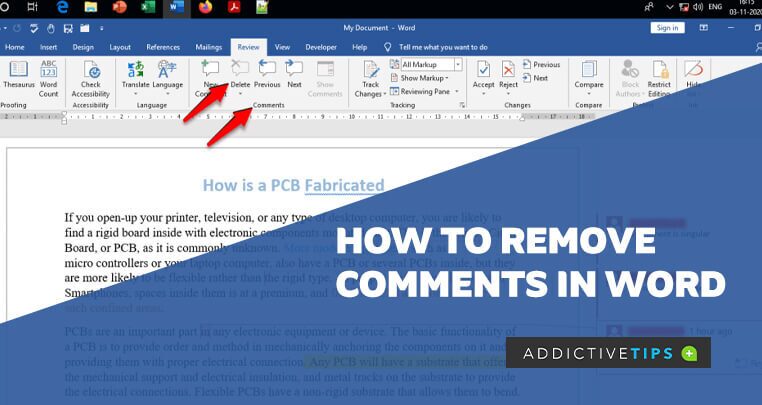Open the Language dropdown

coord(167,75)
